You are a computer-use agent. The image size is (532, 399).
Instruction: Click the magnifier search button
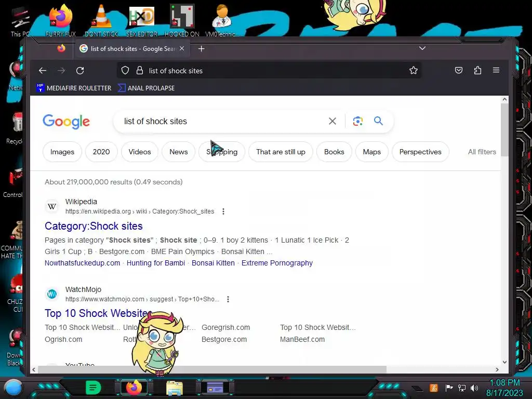(x=378, y=121)
